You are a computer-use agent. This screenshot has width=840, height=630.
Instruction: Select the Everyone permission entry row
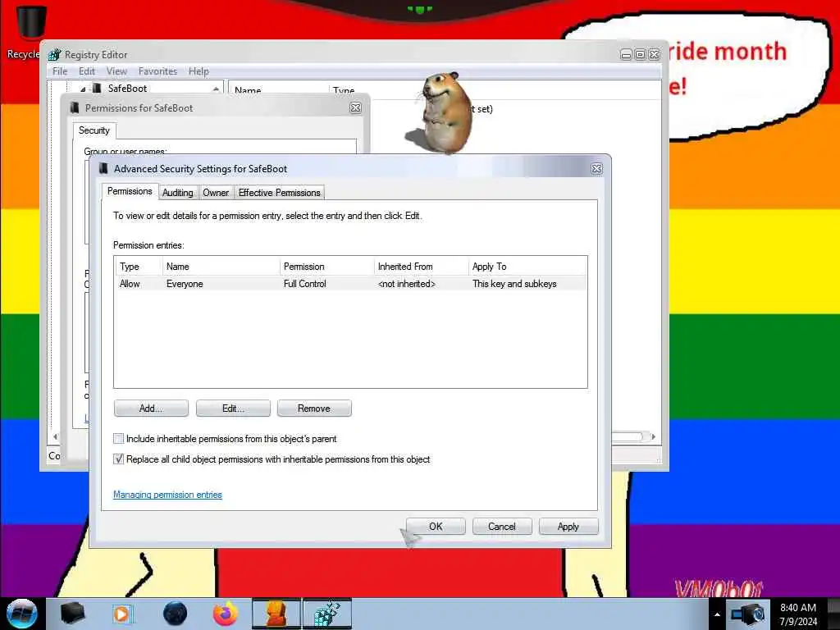click(x=350, y=284)
